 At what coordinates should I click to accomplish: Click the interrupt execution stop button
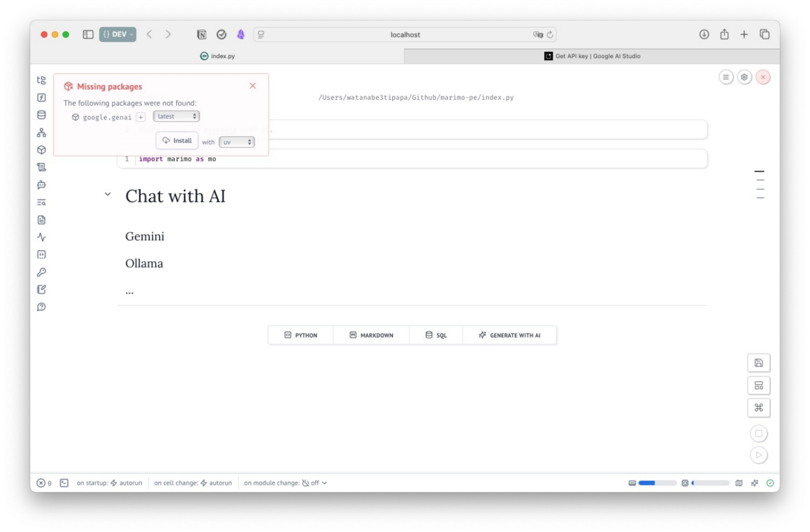click(x=759, y=433)
